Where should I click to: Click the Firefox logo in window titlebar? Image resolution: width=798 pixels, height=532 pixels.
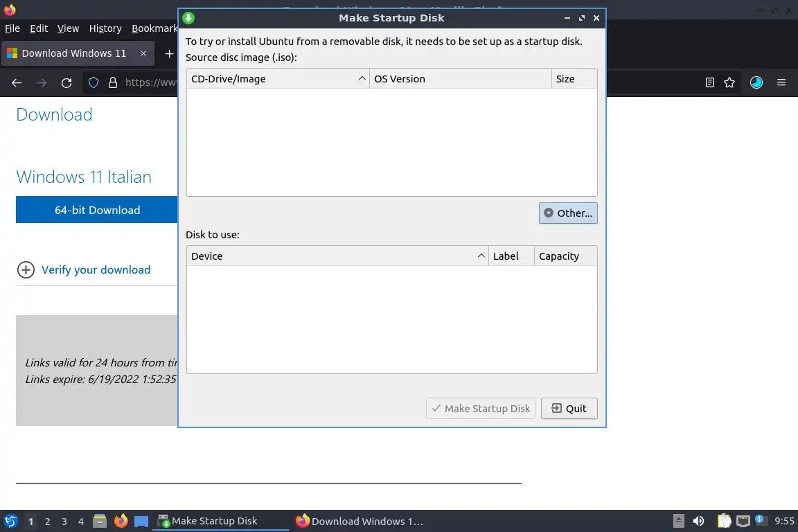click(x=10, y=10)
